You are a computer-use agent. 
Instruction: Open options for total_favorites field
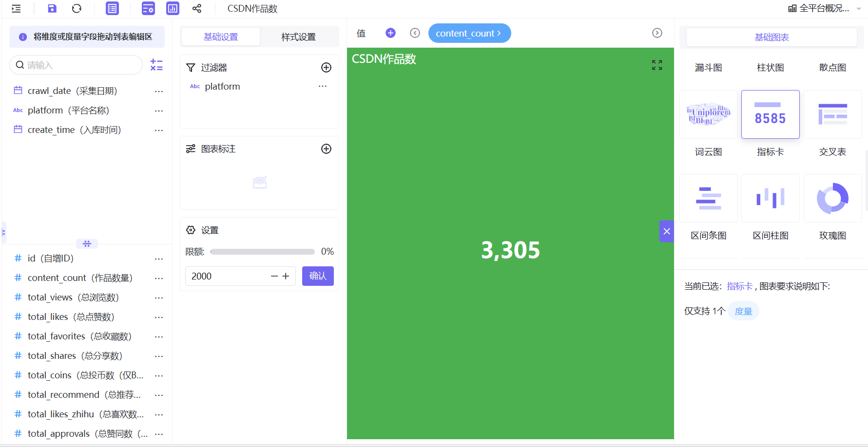[159, 336]
